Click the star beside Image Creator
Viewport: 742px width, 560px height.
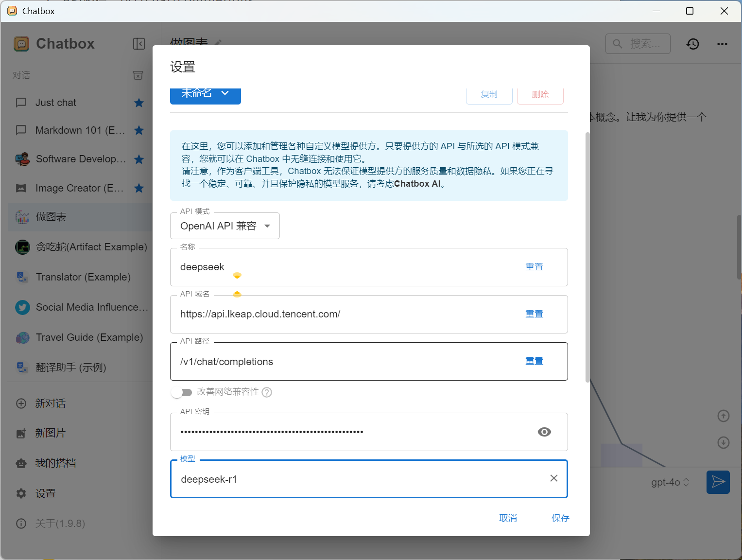coord(139,188)
